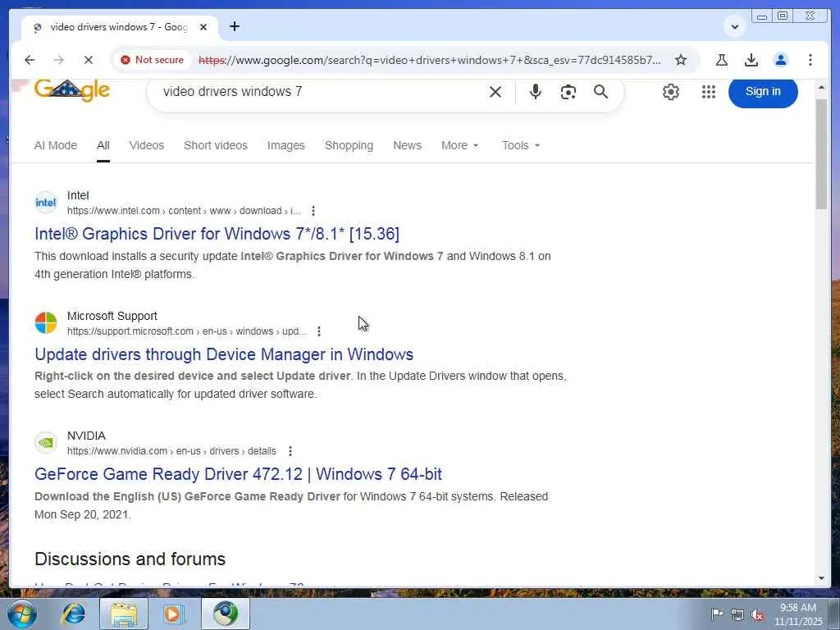Switch to Videos tab
The image size is (840, 630).
pos(146,145)
